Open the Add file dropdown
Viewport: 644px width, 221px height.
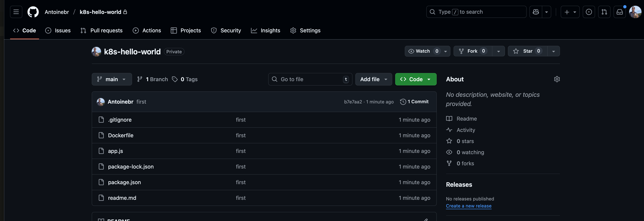point(374,79)
